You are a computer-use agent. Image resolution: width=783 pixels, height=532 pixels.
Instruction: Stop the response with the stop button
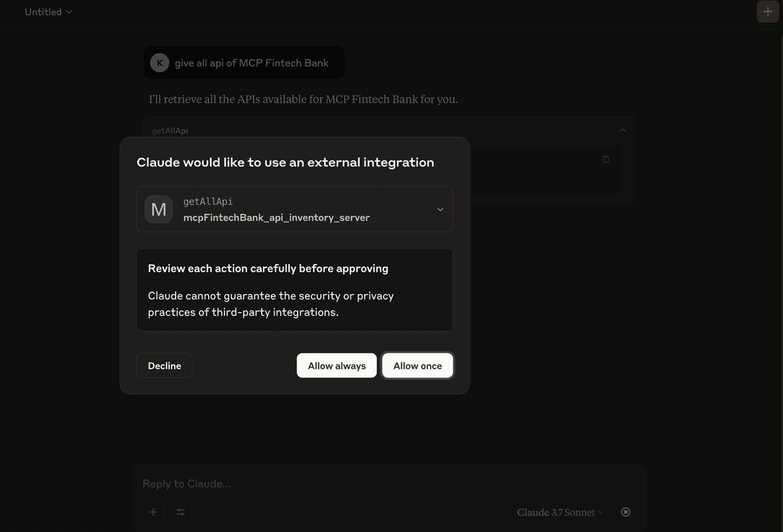(626, 512)
